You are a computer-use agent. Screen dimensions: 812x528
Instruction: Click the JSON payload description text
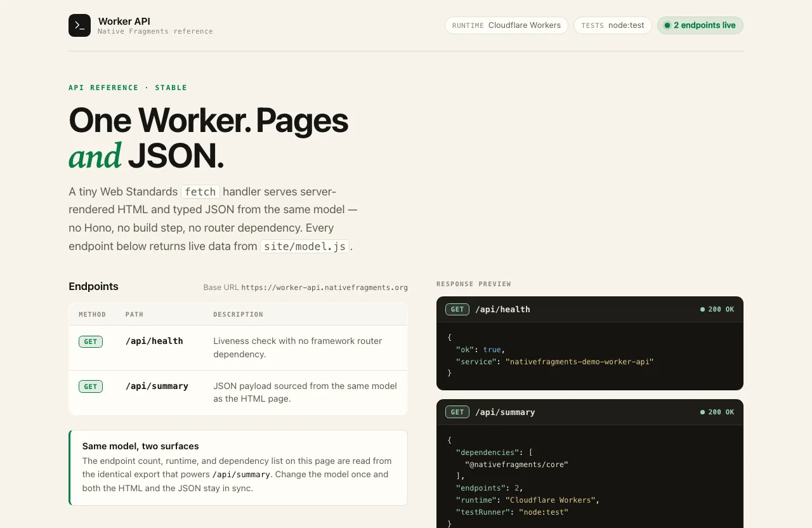[305, 392]
